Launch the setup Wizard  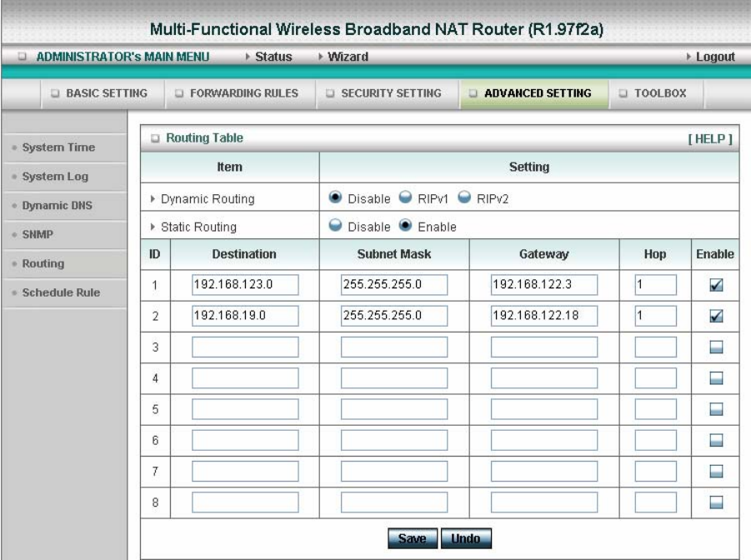coord(348,57)
